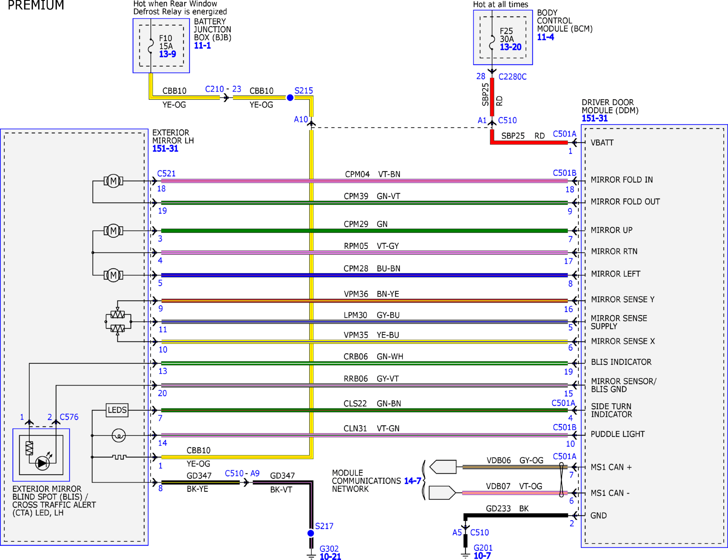Open 10-21 link under G302
Screen dimensions: 728x560
(330, 557)
